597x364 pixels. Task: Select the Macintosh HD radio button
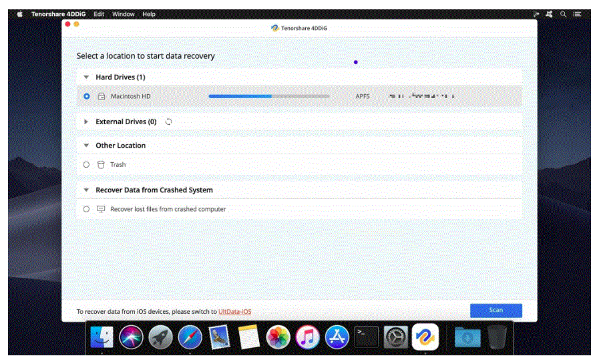87,96
